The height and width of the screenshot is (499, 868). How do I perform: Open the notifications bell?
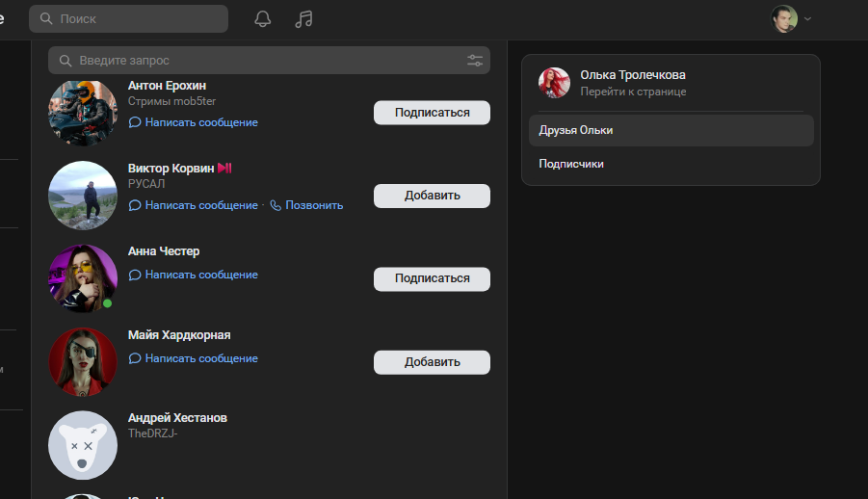pos(262,19)
